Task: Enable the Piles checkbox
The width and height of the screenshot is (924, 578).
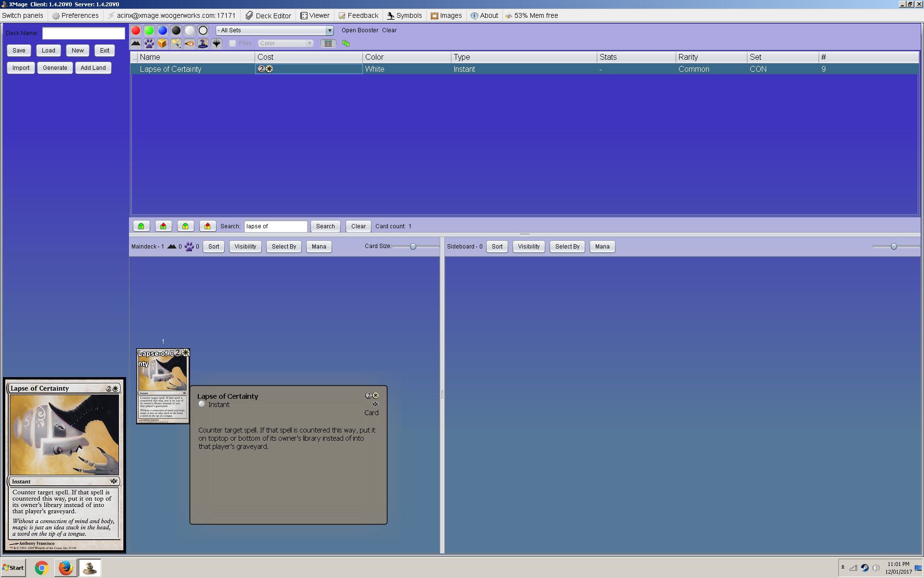Action: click(232, 43)
